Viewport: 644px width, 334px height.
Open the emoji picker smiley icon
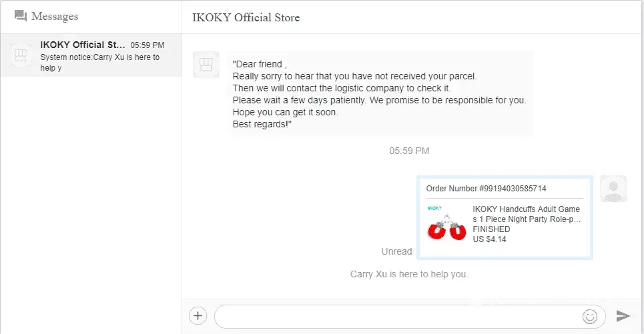590,316
